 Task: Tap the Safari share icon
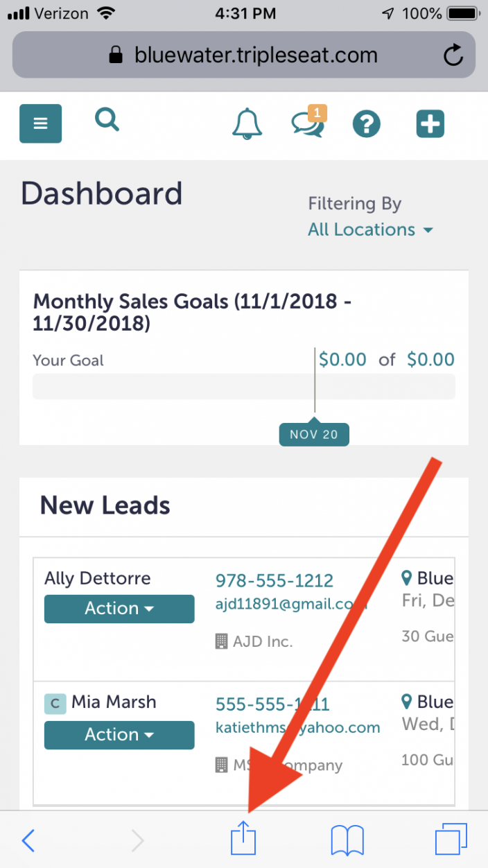[243, 840]
